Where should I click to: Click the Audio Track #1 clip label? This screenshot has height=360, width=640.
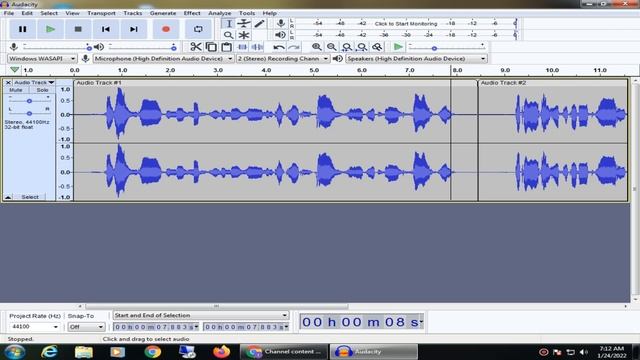(x=99, y=83)
